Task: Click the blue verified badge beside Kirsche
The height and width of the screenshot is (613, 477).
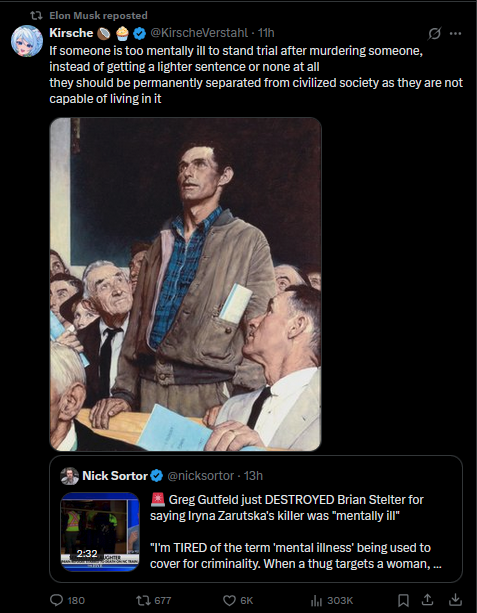Action: pos(140,34)
